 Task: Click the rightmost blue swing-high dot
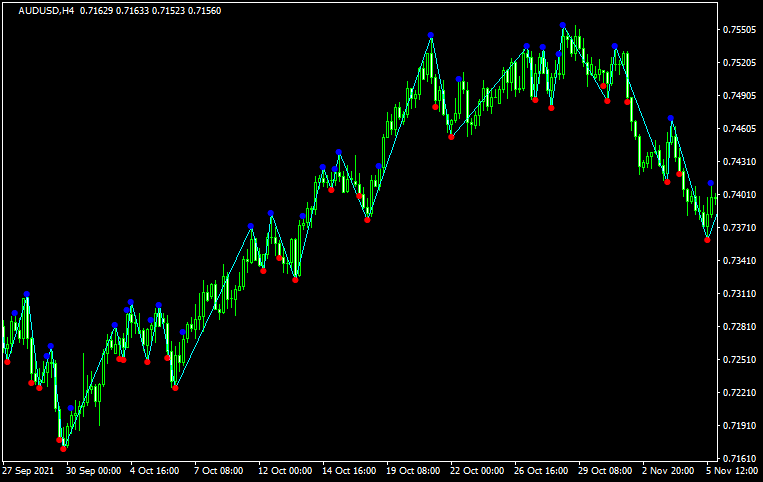(x=711, y=183)
